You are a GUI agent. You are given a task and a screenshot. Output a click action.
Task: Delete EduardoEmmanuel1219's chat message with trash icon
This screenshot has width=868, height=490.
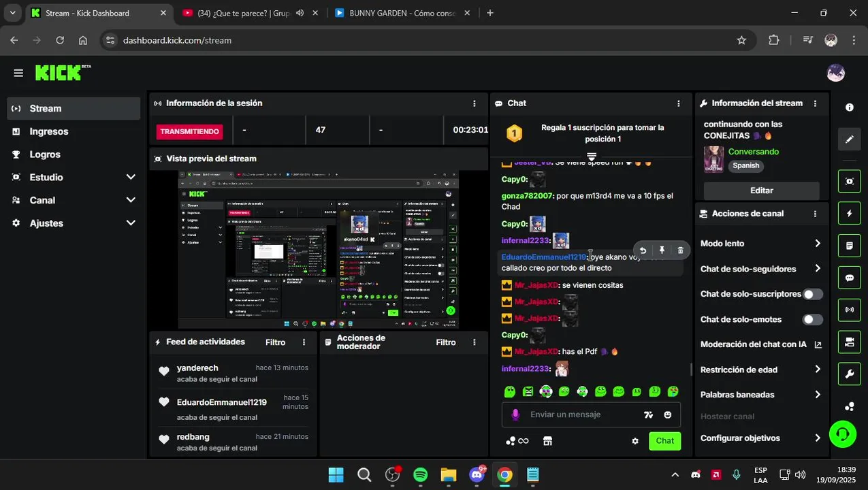pyautogui.click(x=680, y=250)
